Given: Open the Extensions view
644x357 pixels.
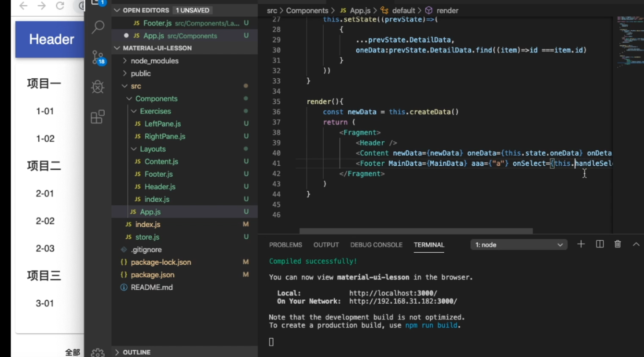Looking at the screenshot, I should click(97, 117).
